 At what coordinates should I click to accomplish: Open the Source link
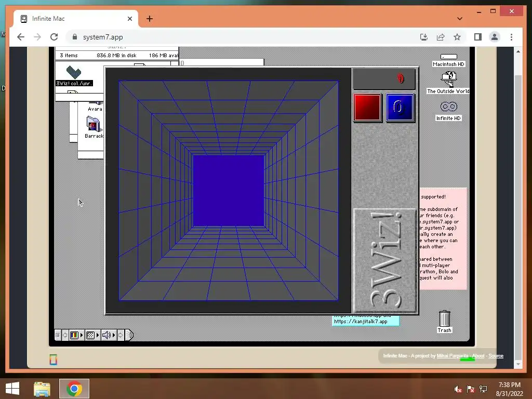pyautogui.click(x=496, y=355)
